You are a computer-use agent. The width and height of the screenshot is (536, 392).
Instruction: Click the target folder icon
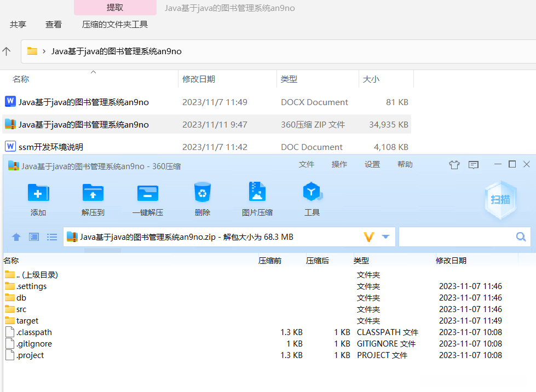click(10, 321)
